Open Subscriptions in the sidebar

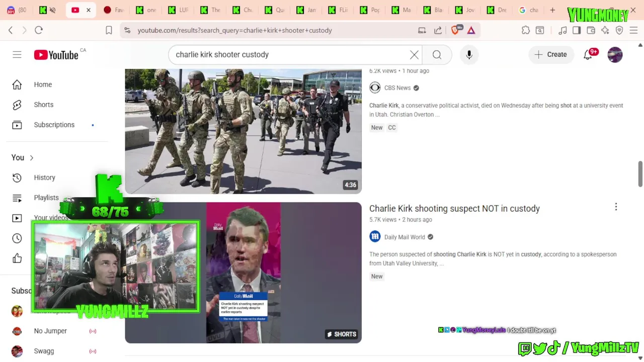(53, 125)
